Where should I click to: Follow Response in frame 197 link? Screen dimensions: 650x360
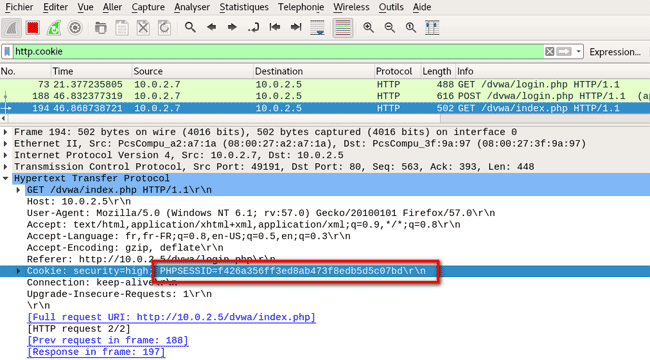pos(96,352)
